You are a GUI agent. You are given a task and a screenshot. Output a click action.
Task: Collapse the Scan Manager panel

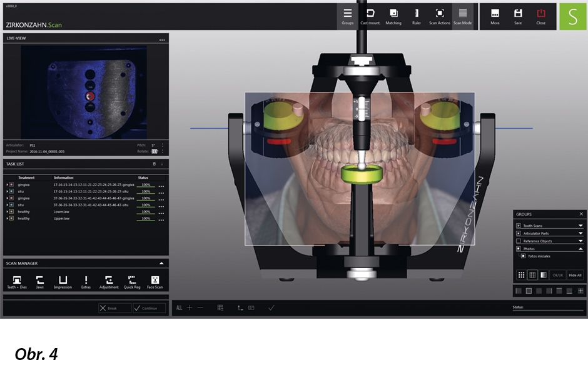tap(161, 263)
